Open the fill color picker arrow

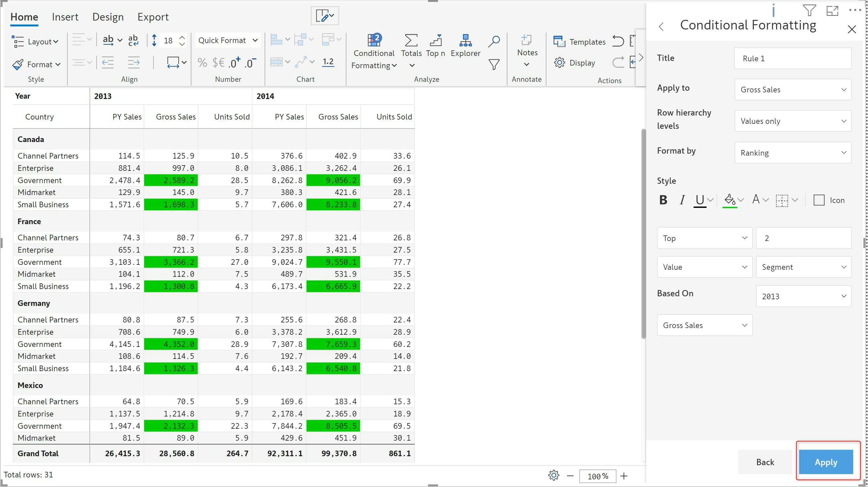pos(741,200)
